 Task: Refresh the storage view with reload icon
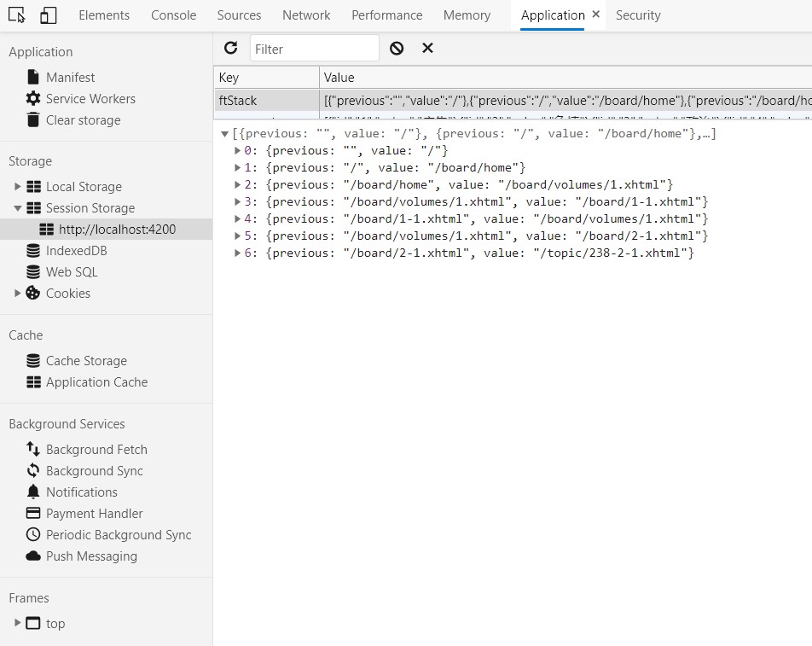(231, 48)
